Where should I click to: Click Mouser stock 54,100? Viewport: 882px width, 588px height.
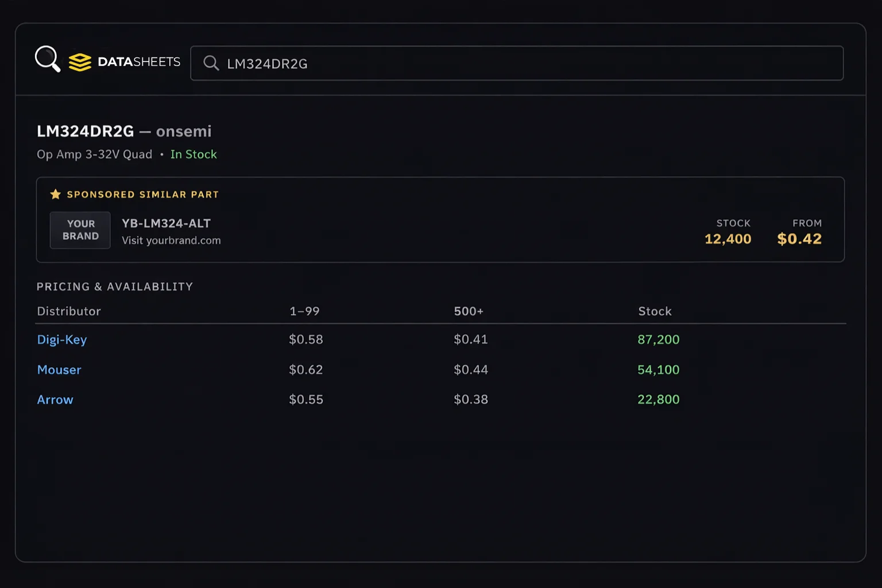(659, 370)
